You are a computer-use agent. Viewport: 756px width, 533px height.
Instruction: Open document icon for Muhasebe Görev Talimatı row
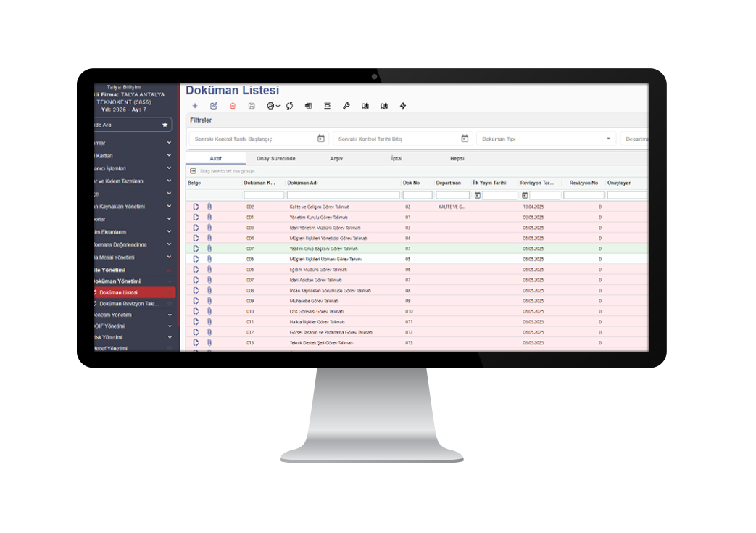point(196,300)
